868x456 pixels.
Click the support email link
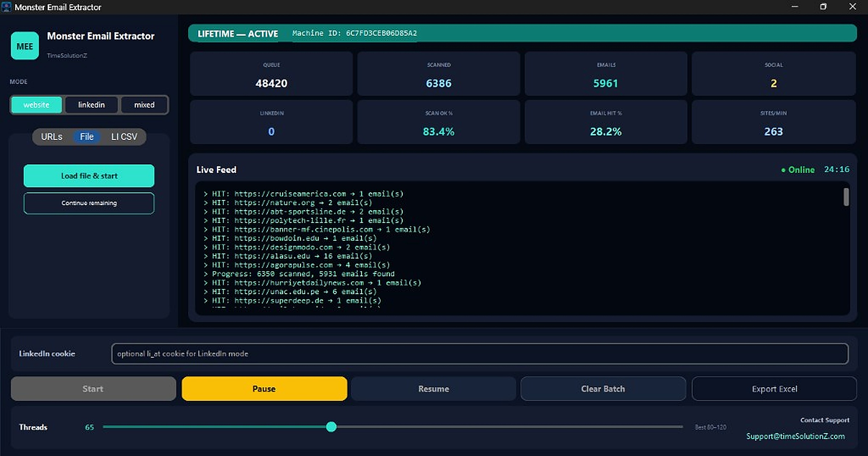click(x=796, y=436)
